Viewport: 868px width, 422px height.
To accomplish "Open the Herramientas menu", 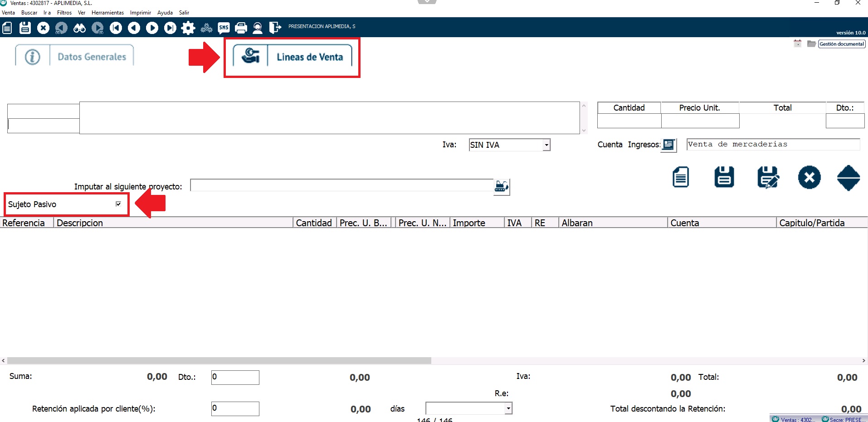I will coord(107,13).
